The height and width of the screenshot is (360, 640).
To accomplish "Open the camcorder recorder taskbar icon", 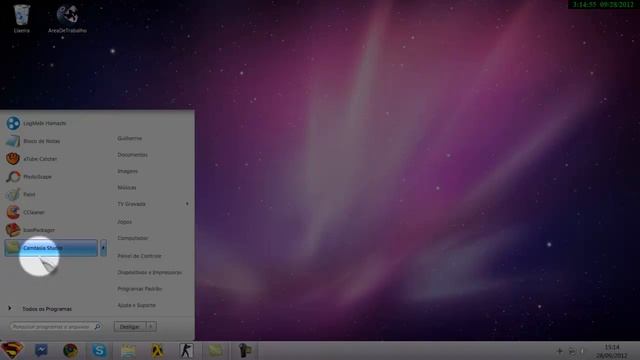I will (245, 351).
